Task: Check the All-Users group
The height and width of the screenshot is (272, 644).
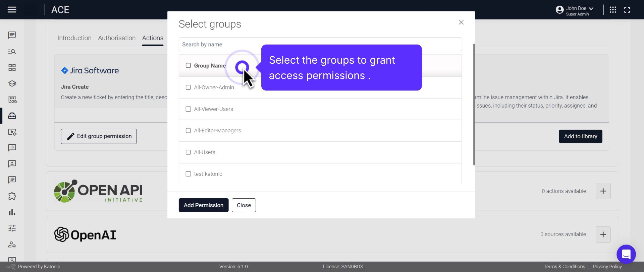Action: pos(188,152)
